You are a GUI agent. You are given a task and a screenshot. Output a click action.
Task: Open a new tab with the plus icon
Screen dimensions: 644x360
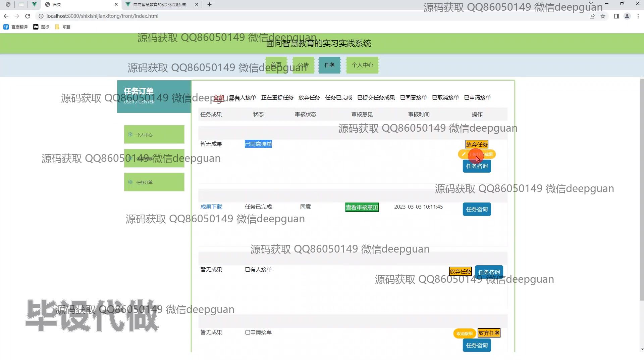210,4
